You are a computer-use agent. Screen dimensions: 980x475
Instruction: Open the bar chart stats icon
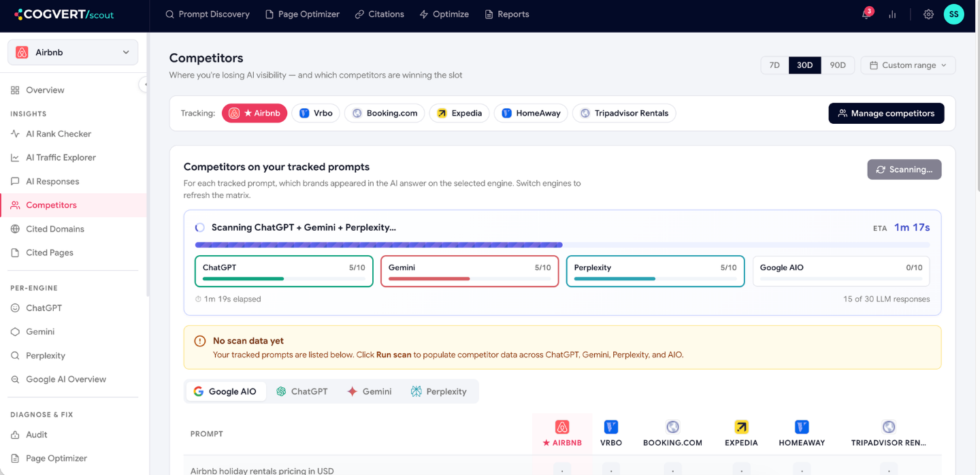pos(892,14)
